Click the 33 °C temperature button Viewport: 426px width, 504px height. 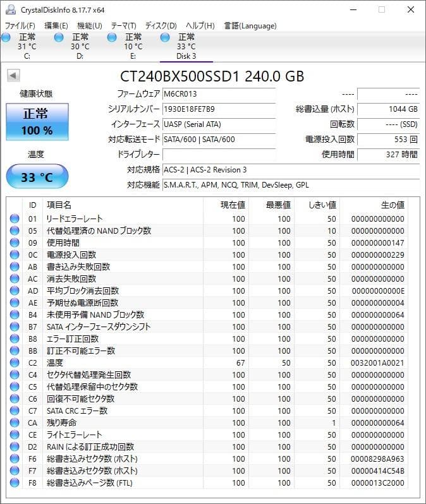point(37,176)
